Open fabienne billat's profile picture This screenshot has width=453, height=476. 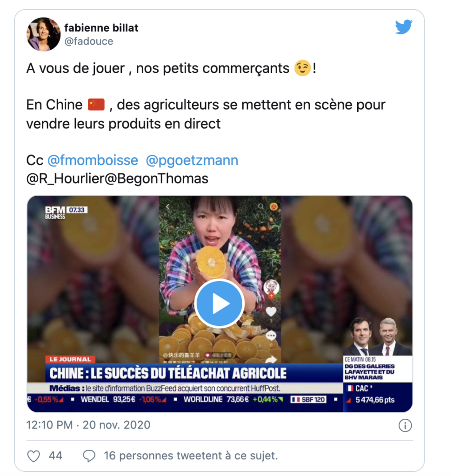coord(43,34)
